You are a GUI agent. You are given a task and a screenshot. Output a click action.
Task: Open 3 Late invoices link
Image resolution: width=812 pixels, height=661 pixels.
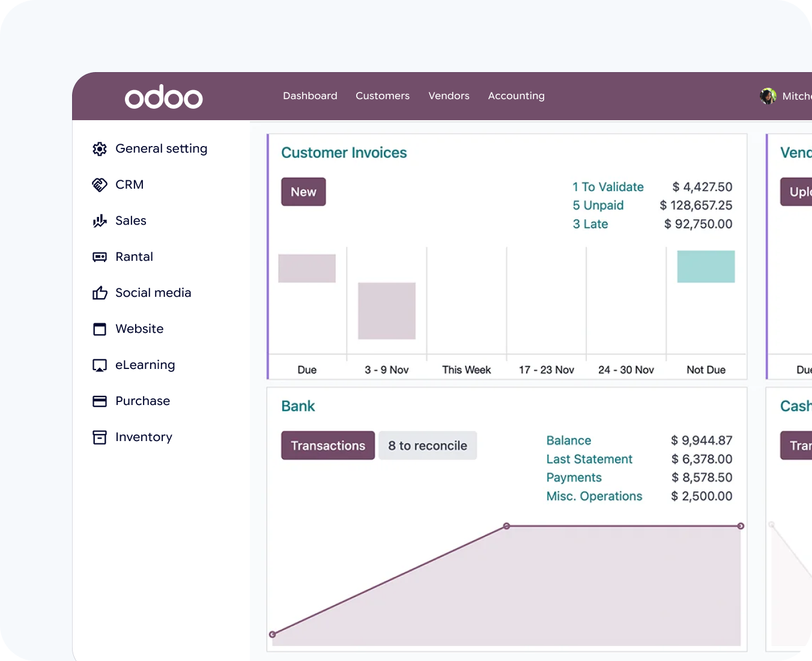tap(590, 224)
